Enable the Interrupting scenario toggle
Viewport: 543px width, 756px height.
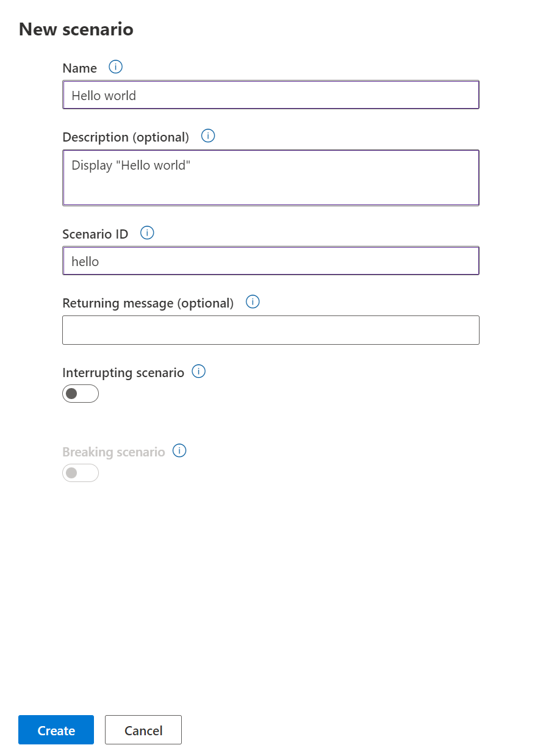coord(80,394)
